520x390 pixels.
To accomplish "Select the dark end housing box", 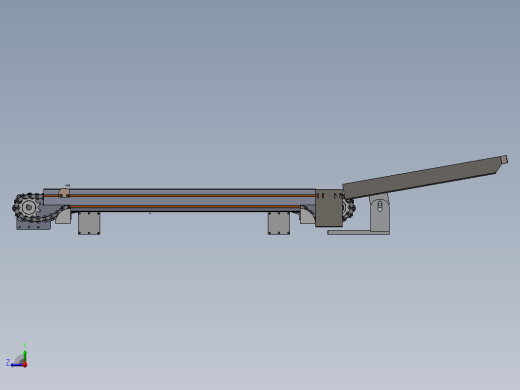I will pos(329,208).
